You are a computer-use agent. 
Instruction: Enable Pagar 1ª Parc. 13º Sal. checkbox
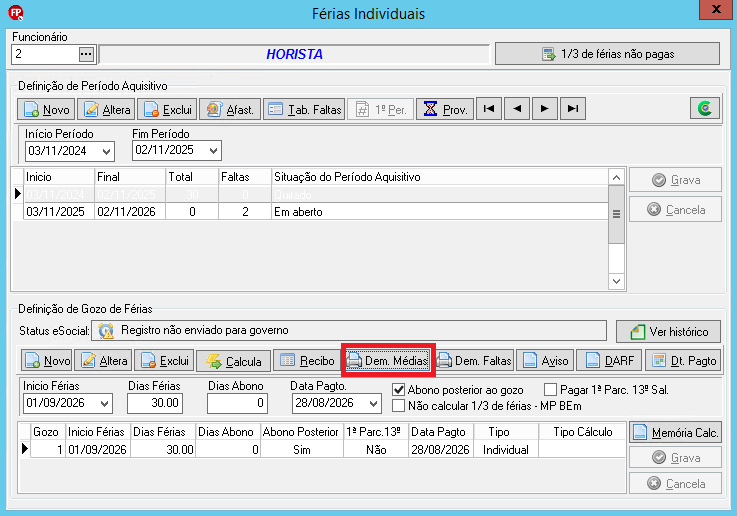pos(550,390)
